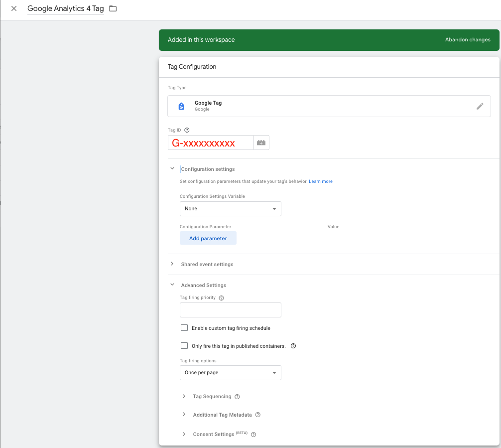Click the 'Value' column label
501x448 pixels.
[333, 227]
